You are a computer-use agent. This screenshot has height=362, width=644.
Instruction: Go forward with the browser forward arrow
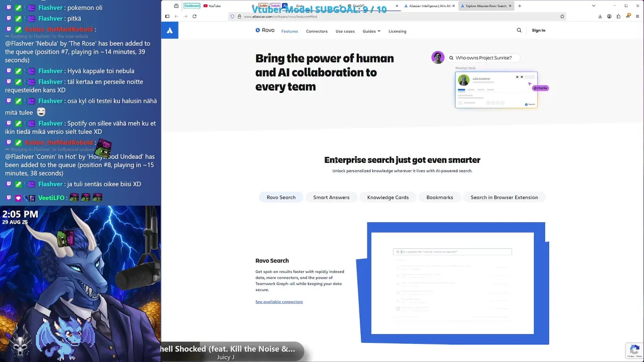pyautogui.click(x=185, y=16)
